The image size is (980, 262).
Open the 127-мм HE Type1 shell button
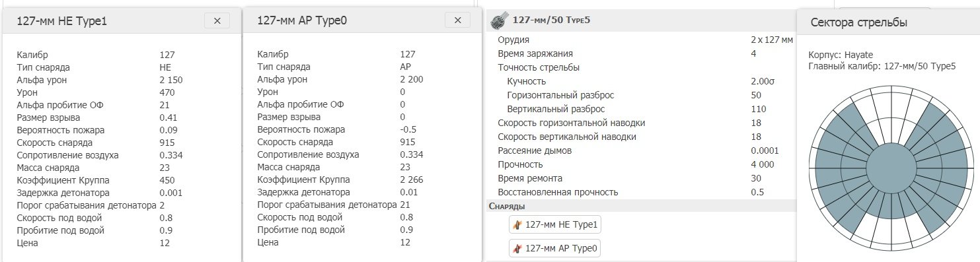coord(555,225)
